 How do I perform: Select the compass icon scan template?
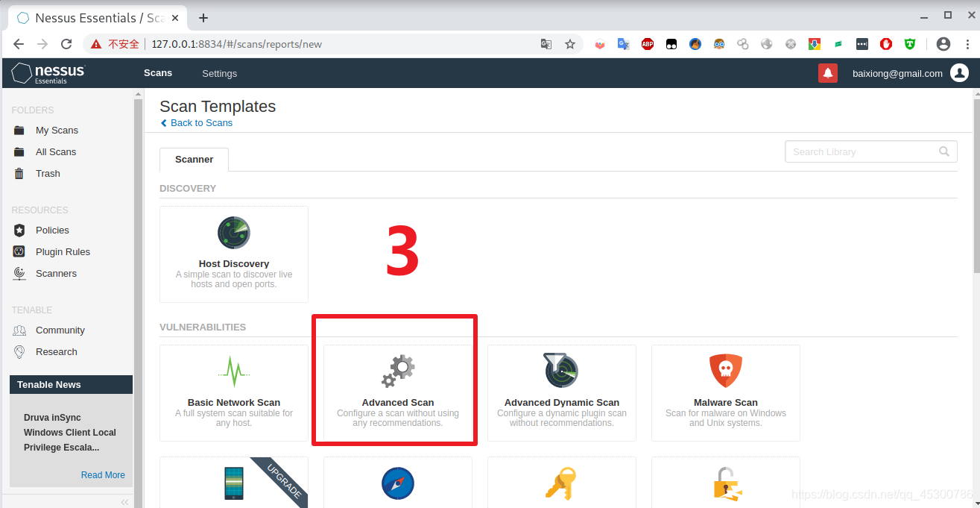pos(398,482)
